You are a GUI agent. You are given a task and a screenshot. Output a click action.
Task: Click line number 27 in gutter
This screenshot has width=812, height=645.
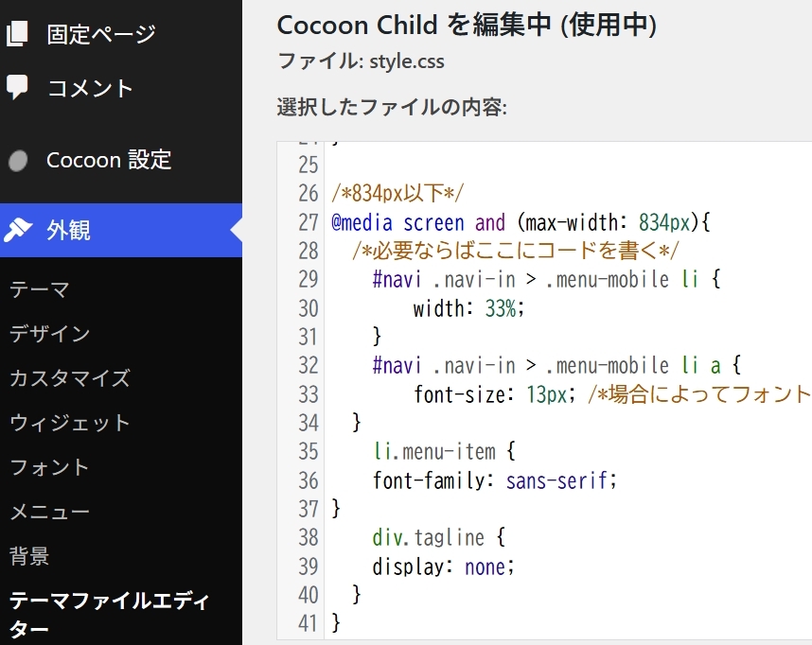point(309,222)
